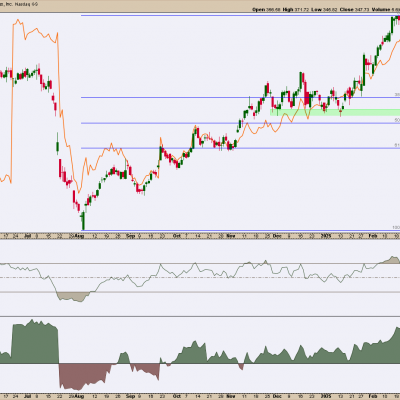Select the Dec label on price panel axis
This screenshot has width=400, height=400.
[277, 236]
